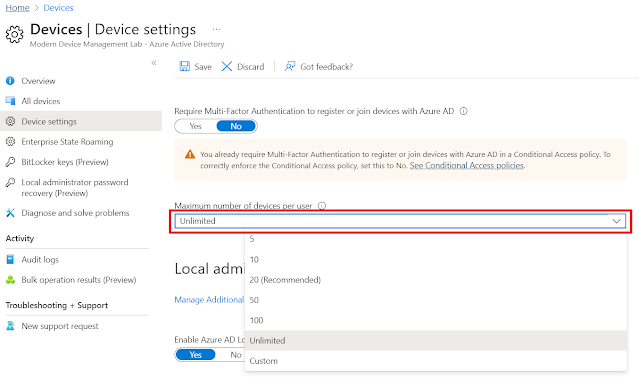Screen dimensions: 639x386
Task: Click Troubleshooting + Support section heading
Action: point(57,305)
